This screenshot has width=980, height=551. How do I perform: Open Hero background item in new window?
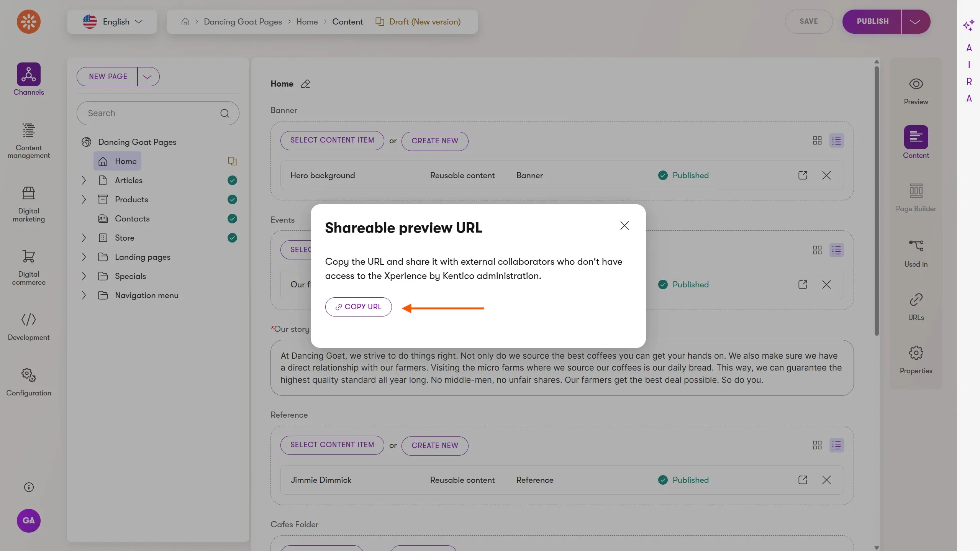[x=803, y=175]
